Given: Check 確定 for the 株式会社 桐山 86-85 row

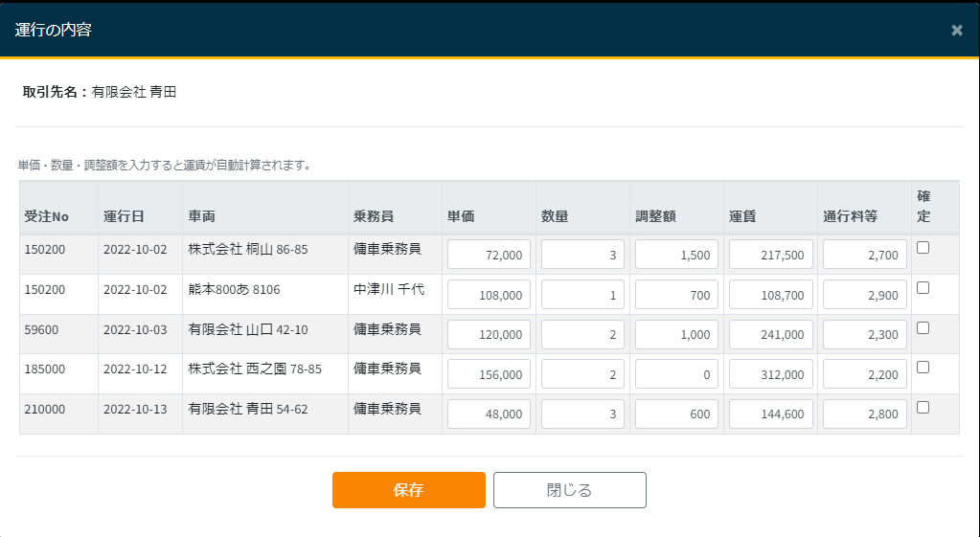Looking at the screenshot, I should coord(923,248).
